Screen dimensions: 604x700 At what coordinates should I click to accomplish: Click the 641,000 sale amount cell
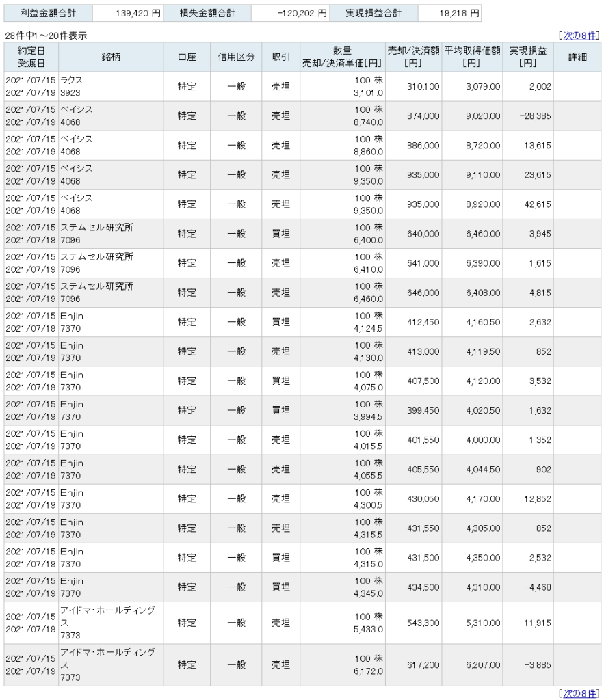click(x=413, y=263)
